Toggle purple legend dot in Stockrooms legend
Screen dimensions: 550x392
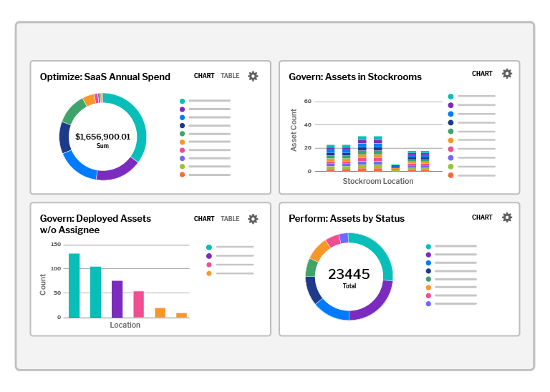coord(450,105)
